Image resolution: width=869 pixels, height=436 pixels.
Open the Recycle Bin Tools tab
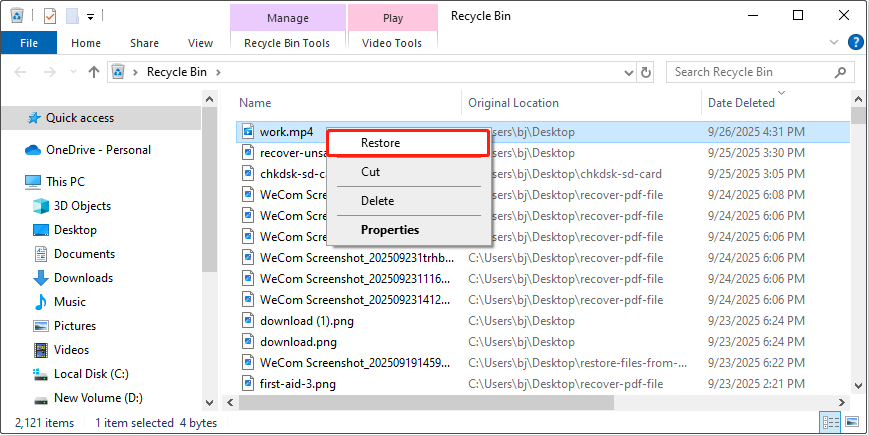coord(287,43)
